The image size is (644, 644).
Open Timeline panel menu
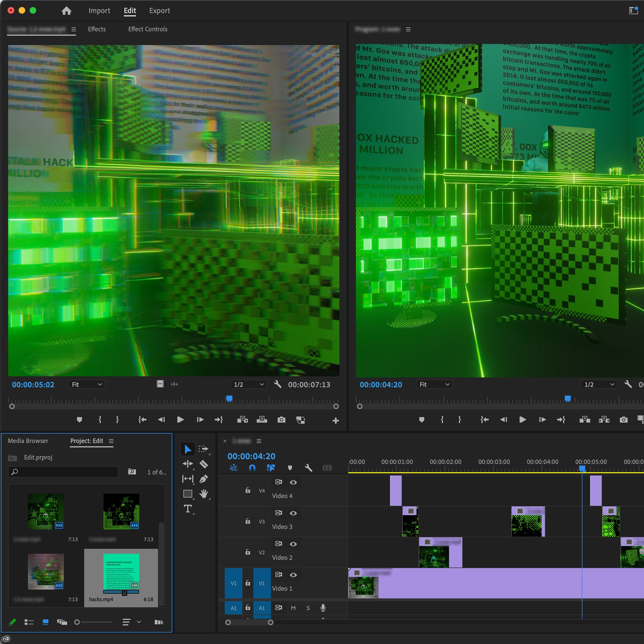pos(259,441)
